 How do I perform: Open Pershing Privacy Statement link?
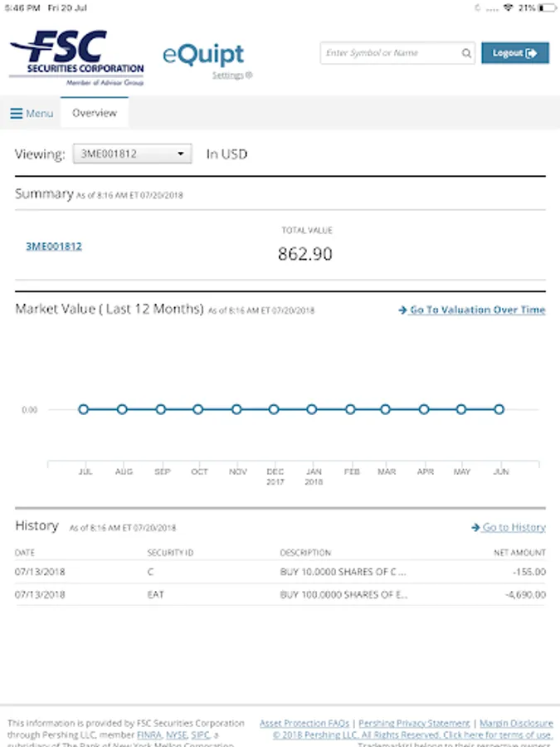click(x=414, y=724)
